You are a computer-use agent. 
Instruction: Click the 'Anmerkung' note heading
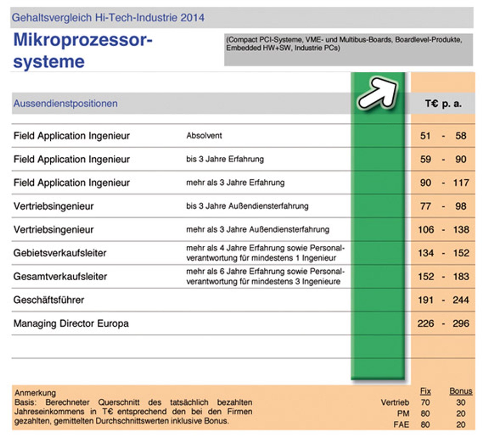point(35,393)
